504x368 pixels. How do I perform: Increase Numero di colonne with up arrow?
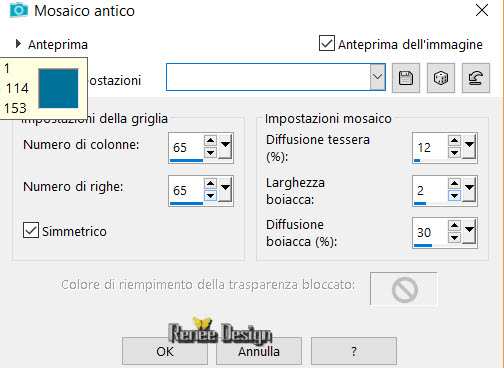click(x=210, y=140)
